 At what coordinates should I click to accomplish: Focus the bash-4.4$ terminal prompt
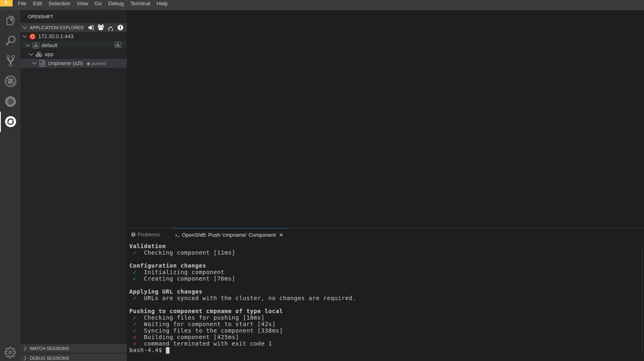pyautogui.click(x=149, y=350)
